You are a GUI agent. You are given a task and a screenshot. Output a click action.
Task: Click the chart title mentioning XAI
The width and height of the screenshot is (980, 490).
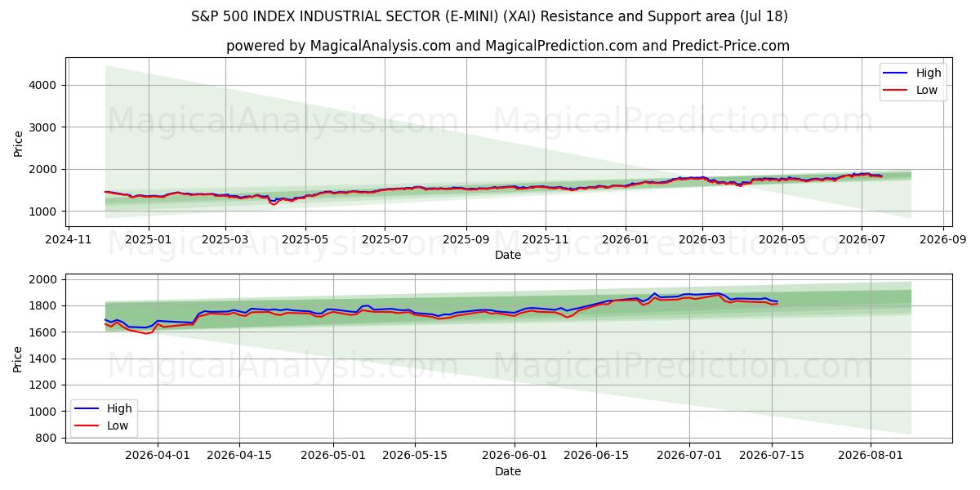click(489, 16)
